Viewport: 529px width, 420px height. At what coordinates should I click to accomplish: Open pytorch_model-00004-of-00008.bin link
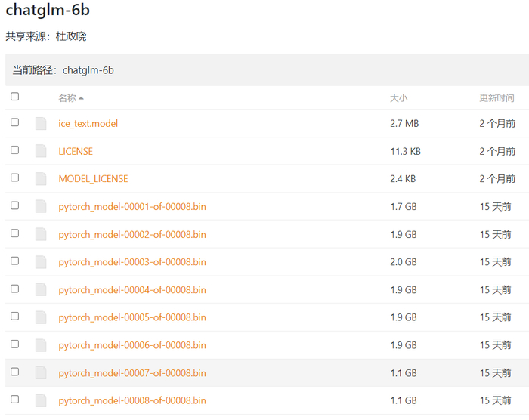pyautogui.click(x=132, y=290)
